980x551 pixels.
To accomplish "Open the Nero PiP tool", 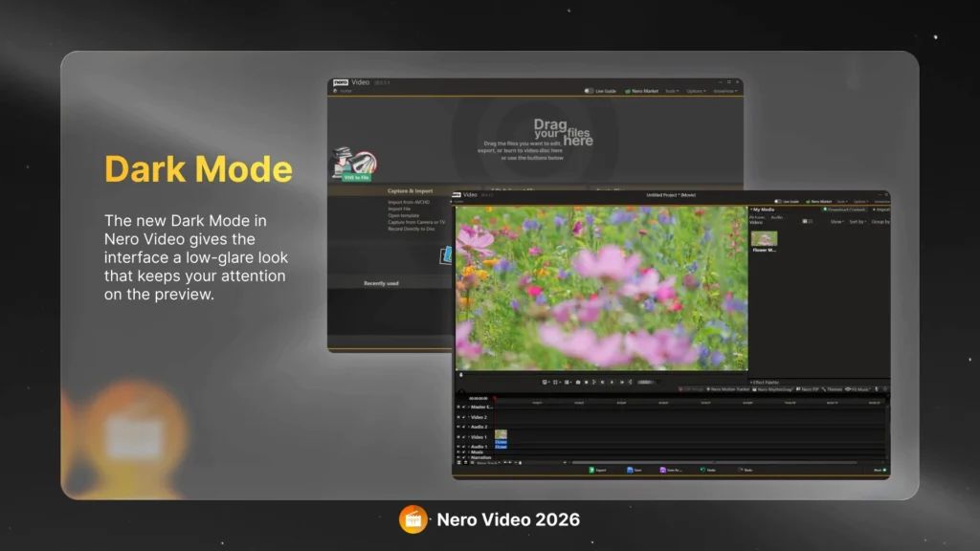I will (x=809, y=389).
